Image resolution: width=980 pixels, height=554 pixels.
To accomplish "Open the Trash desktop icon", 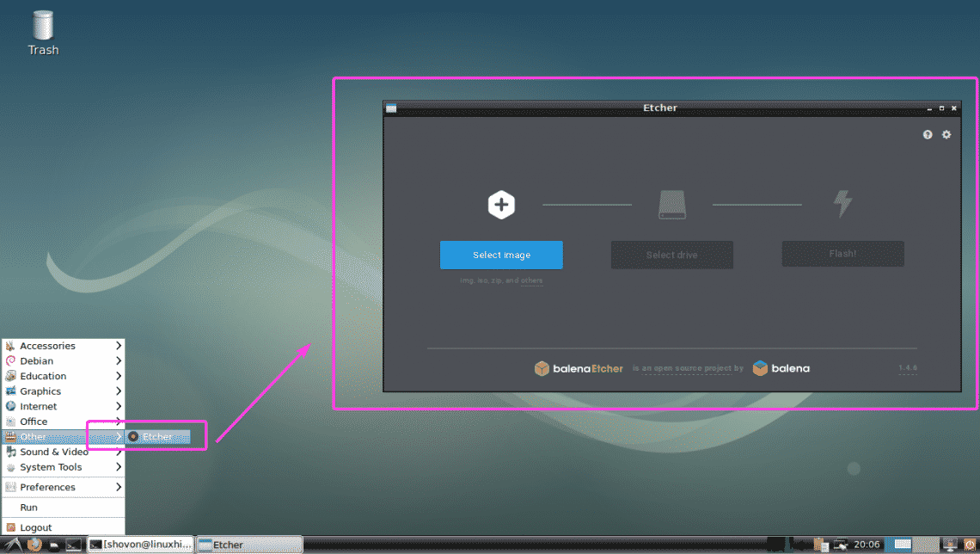I will pos(43,34).
